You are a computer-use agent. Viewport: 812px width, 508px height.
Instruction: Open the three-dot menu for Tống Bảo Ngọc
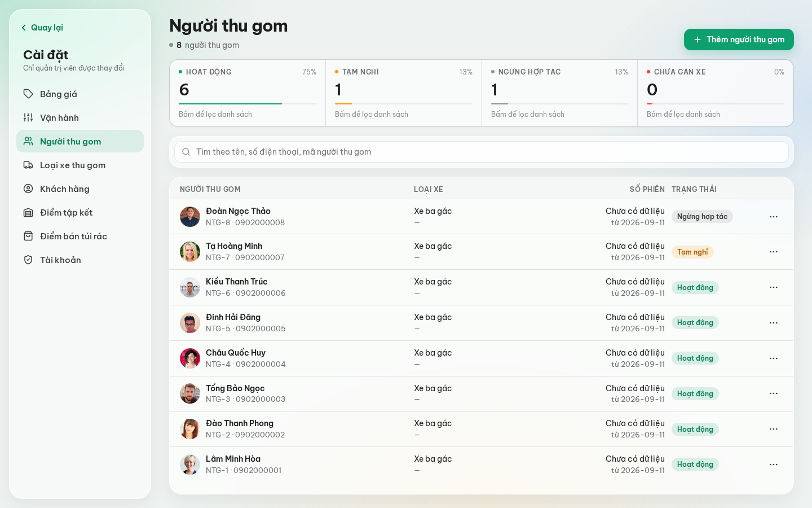tap(774, 393)
